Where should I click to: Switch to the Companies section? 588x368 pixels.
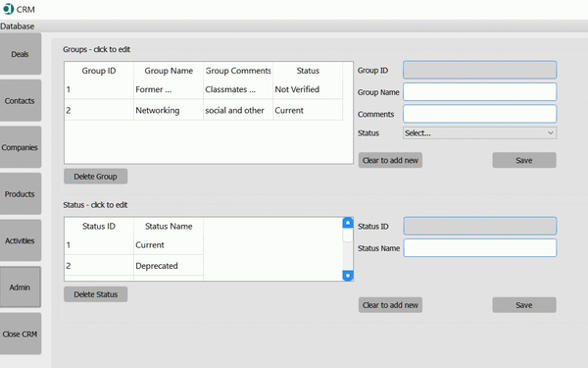[x=21, y=147]
